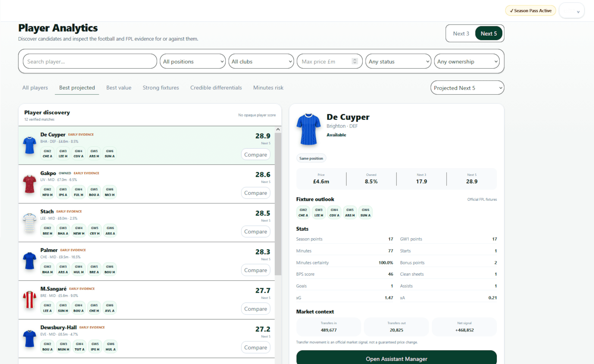Switch to the Strong fixtures tab
594x364 pixels.
pos(161,88)
